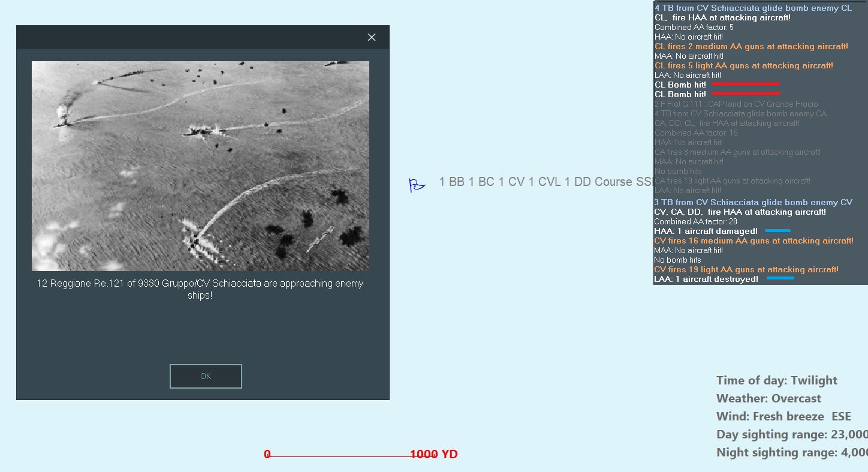Click 'CV, CA, DD, fire HAA' log line

coord(740,212)
